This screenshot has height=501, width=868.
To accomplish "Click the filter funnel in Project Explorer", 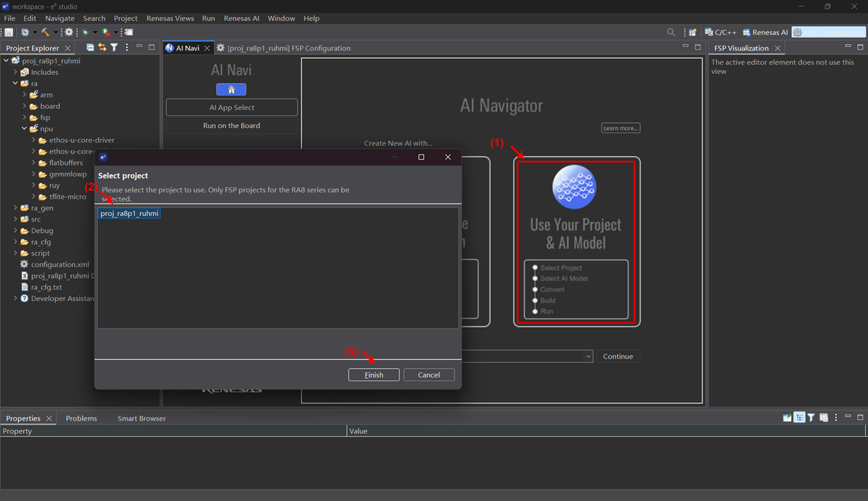I will pos(114,47).
